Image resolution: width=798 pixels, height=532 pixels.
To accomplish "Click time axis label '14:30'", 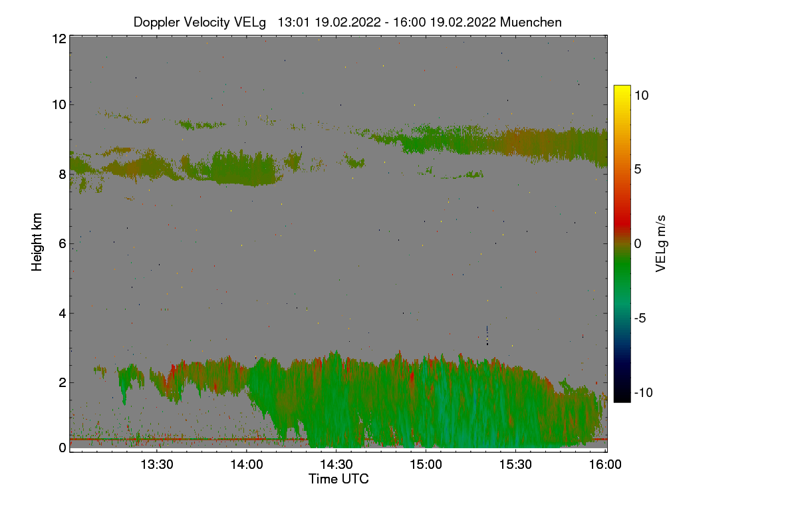I will click(x=336, y=465).
